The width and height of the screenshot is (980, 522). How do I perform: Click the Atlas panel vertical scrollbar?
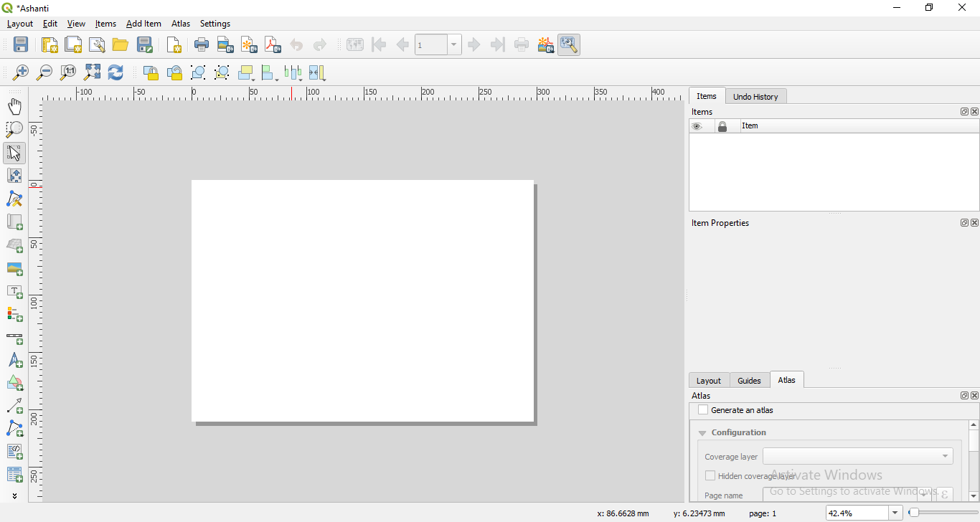974,460
